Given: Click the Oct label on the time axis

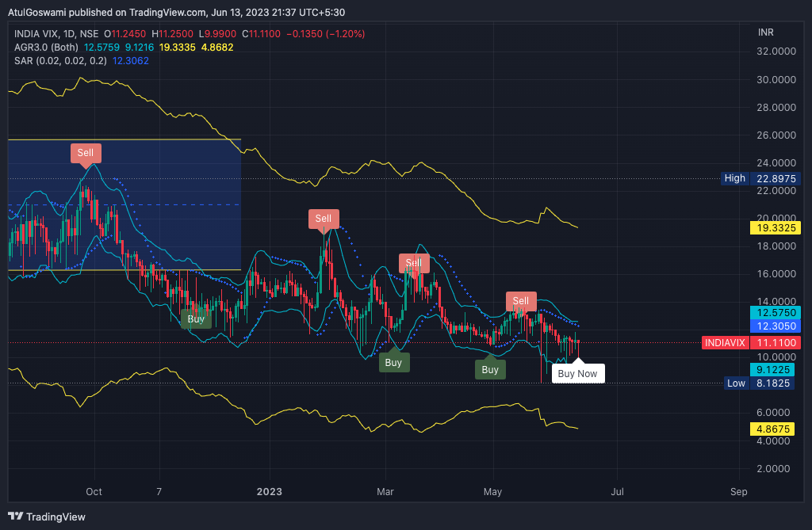Looking at the screenshot, I should click(94, 492).
